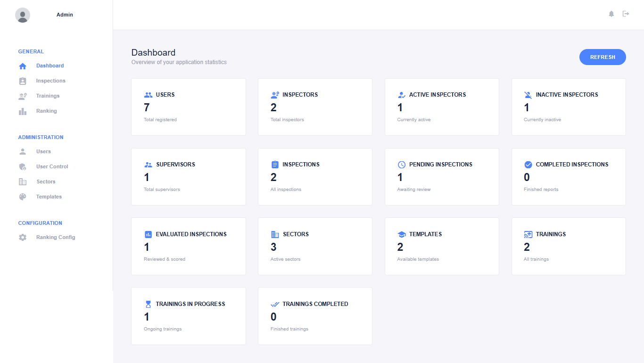This screenshot has width=644, height=363.
Task: Select the Sectors card showing 3 active sectors
Action: 315,246
